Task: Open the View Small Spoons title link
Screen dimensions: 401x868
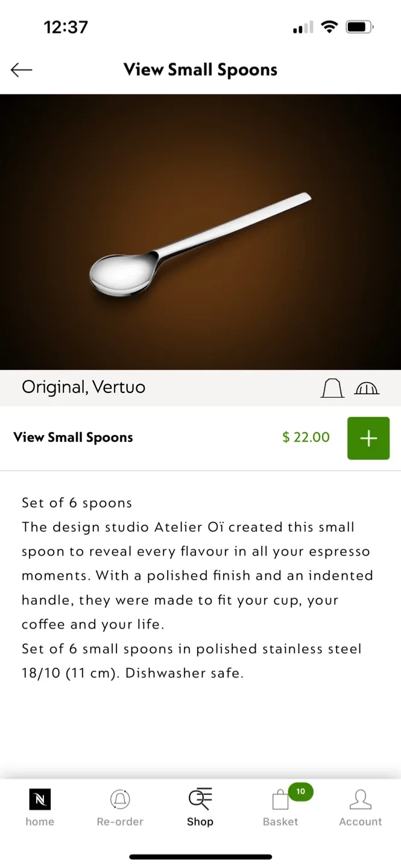Action: click(x=73, y=438)
